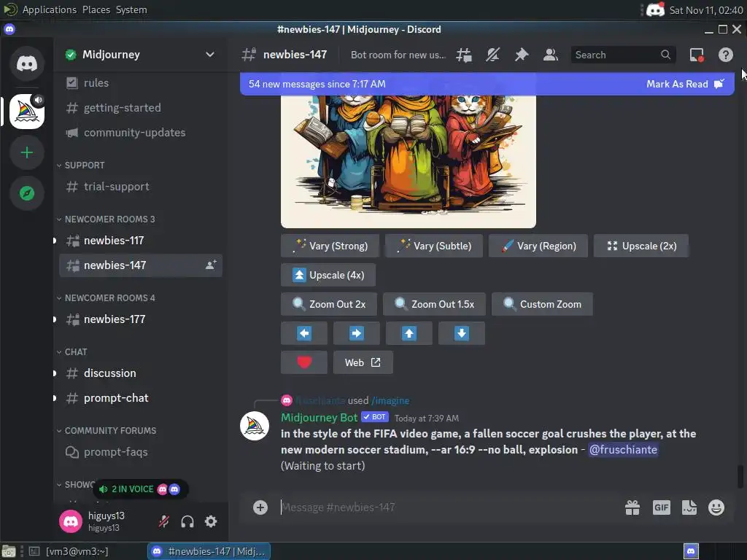747x560 pixels.
Task: Open the newbies-177 channel
Action: point(140,319)
